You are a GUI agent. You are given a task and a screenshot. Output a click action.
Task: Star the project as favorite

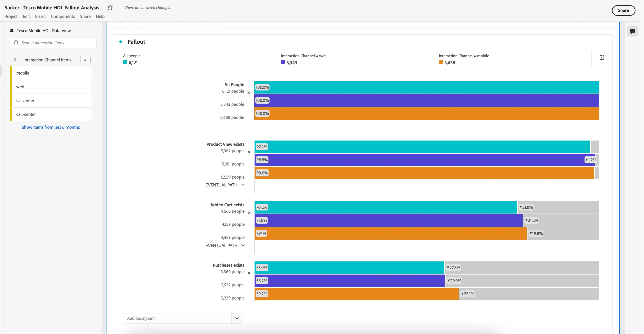coord(110,7)
